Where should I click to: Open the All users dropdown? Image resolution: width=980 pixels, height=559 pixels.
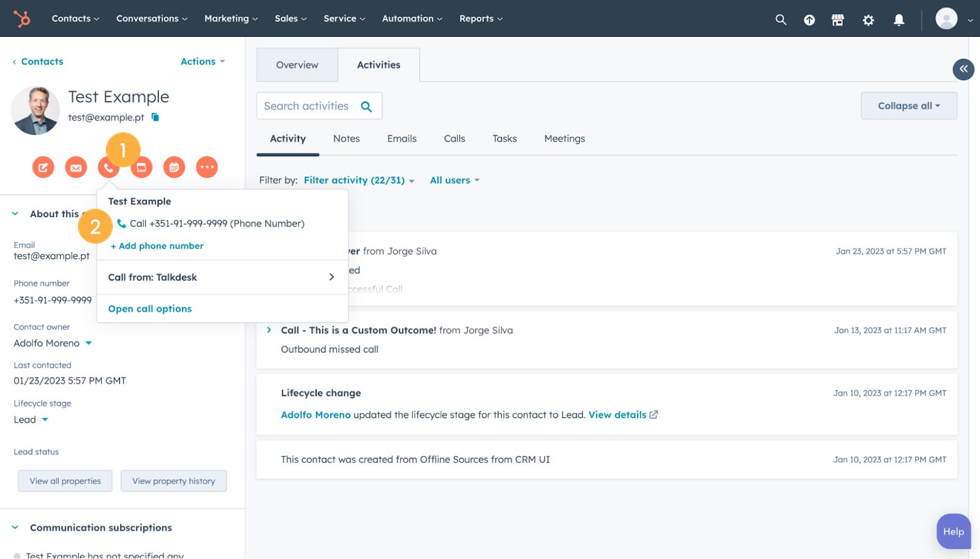[454, 180]
